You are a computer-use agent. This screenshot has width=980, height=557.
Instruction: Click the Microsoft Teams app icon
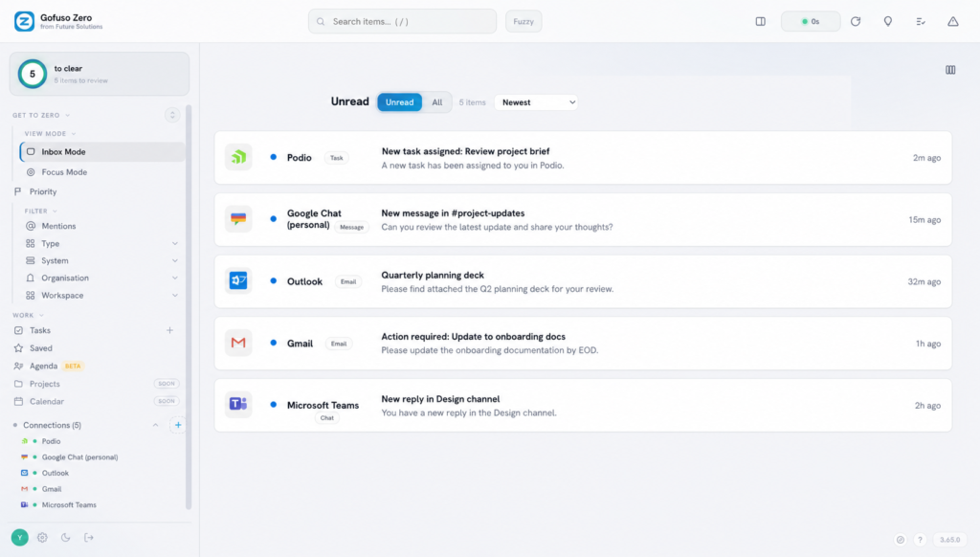coord(238,405)
